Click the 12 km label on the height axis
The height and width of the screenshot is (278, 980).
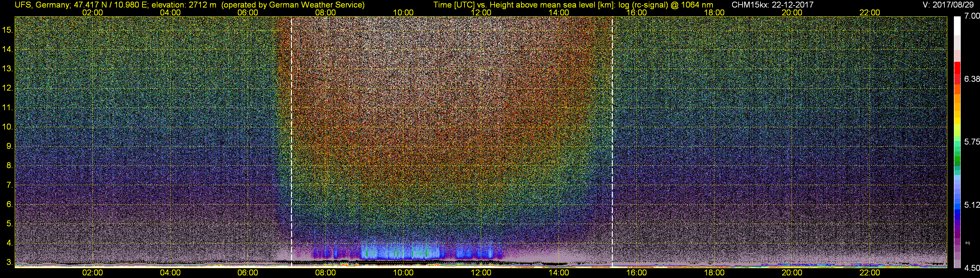(7, 88)
